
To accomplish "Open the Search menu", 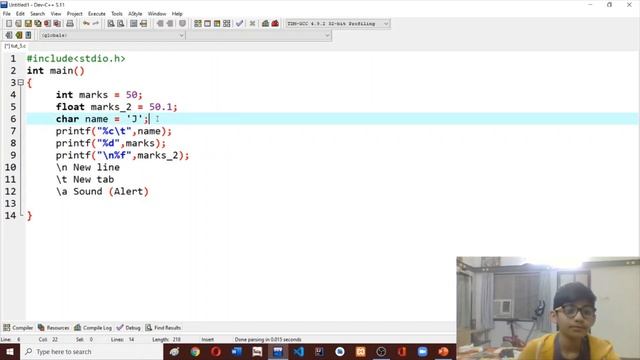I will coord(38,13).
